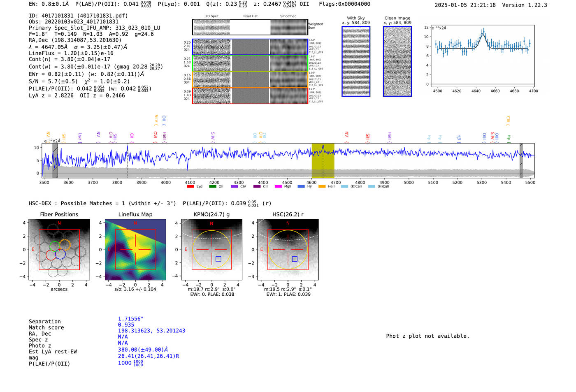Click the dashed vertical marker near 3840Å
Viewport: 576px width, 392px height.
tap(127, 160)
